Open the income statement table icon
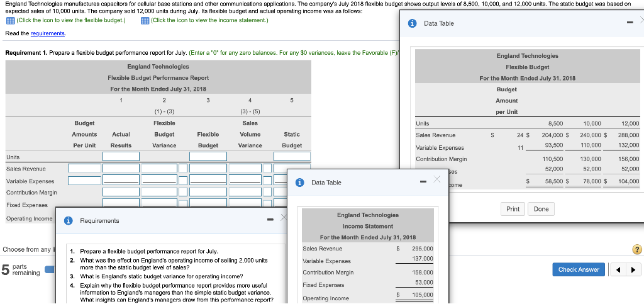Image resolution: width=644 pixels, height=304 pixels. 145,21
